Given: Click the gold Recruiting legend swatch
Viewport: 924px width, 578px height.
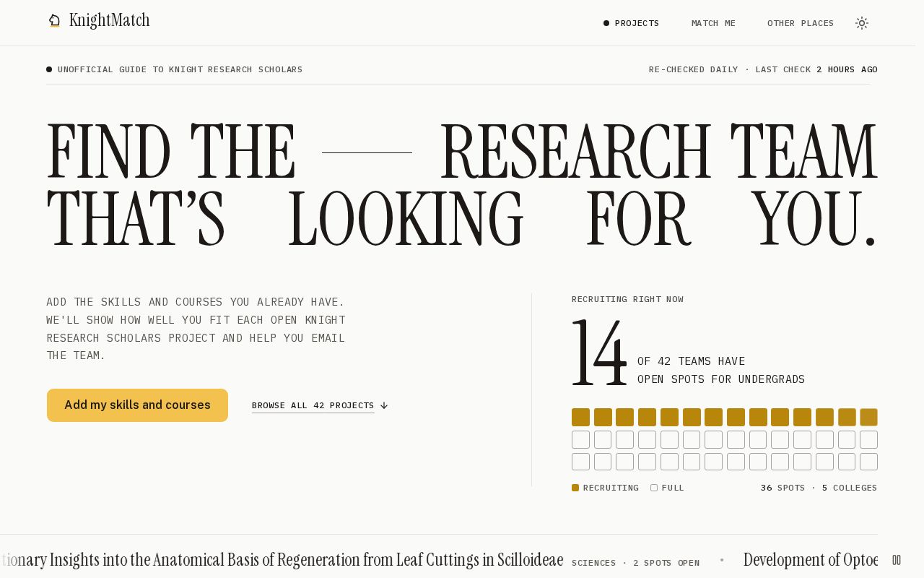Looking at the screenshot, I should point(575,488).
